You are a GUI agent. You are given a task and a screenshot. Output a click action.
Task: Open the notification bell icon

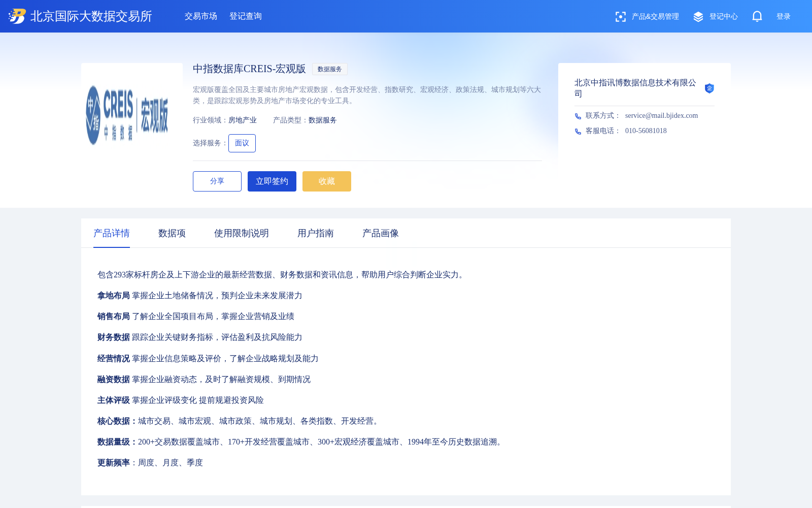(757, 16)
